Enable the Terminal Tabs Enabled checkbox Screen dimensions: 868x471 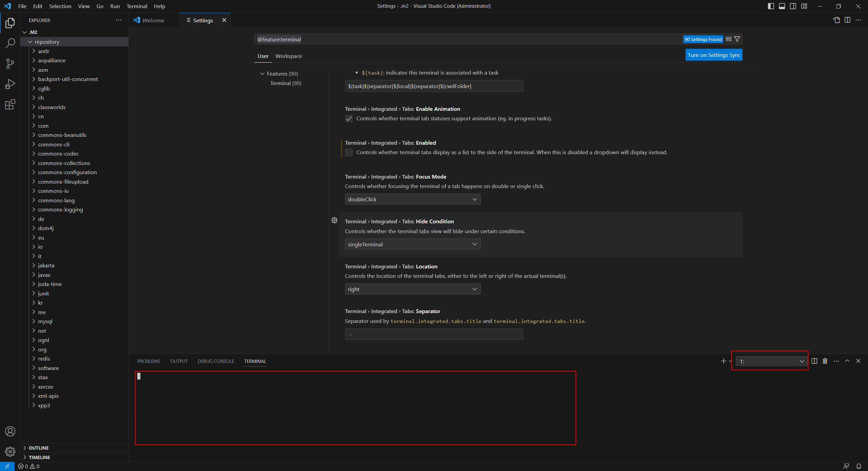pyautogui.click(x=349, y=152)
